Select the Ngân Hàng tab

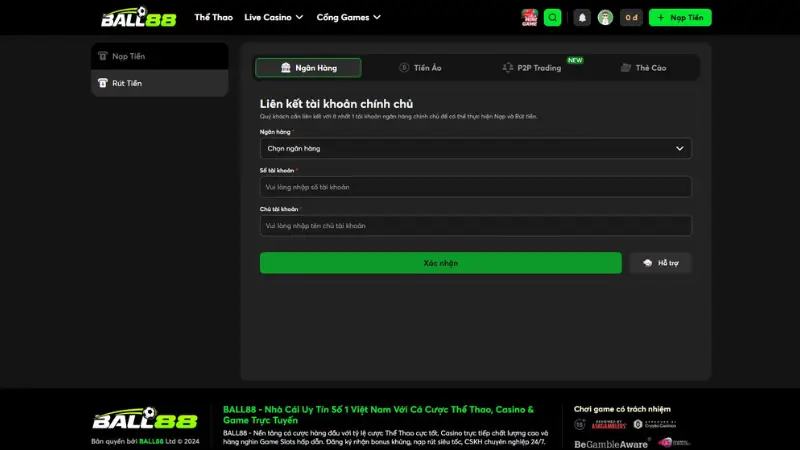tap(308, 68)
